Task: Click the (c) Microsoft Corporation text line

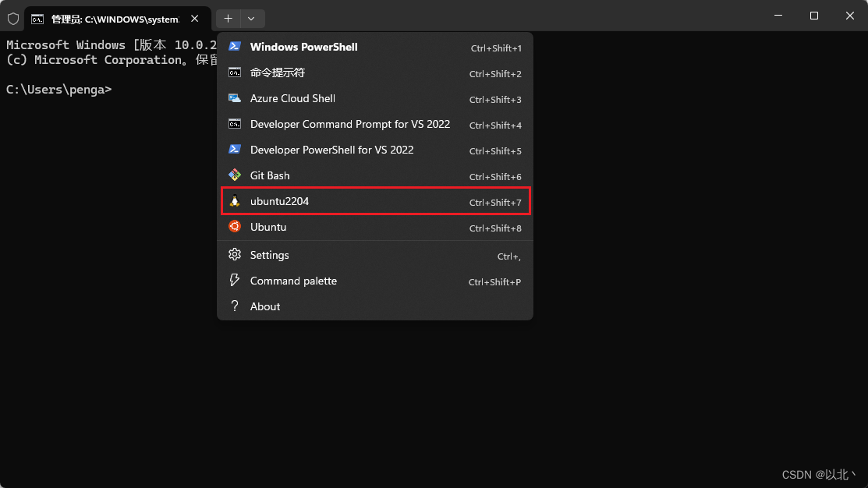Action: [112, 60]
